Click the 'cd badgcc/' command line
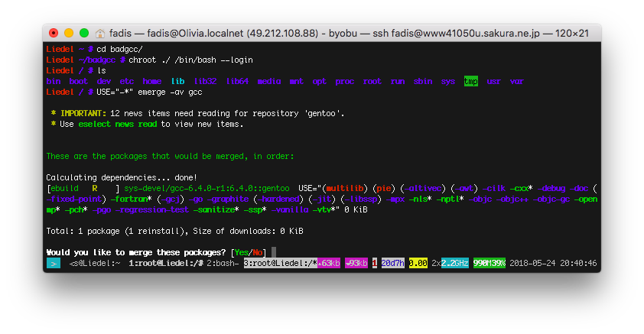 [x=119, y=49]
